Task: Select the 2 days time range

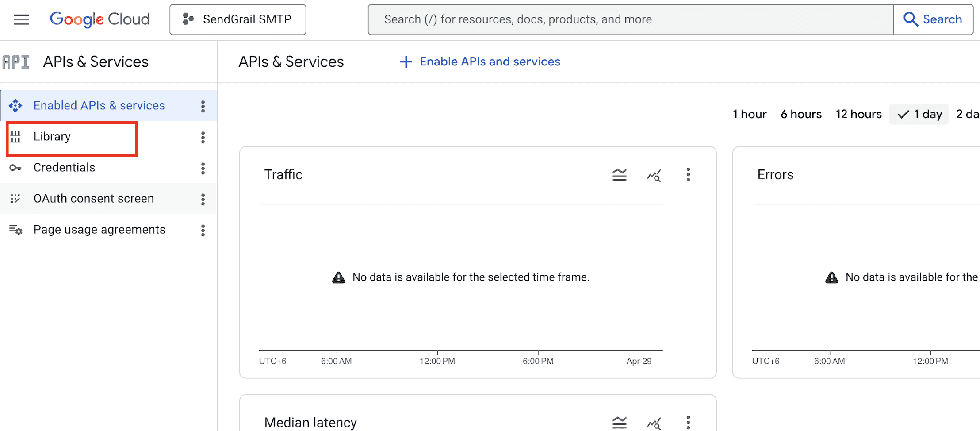Action: (x=968, y=114)
